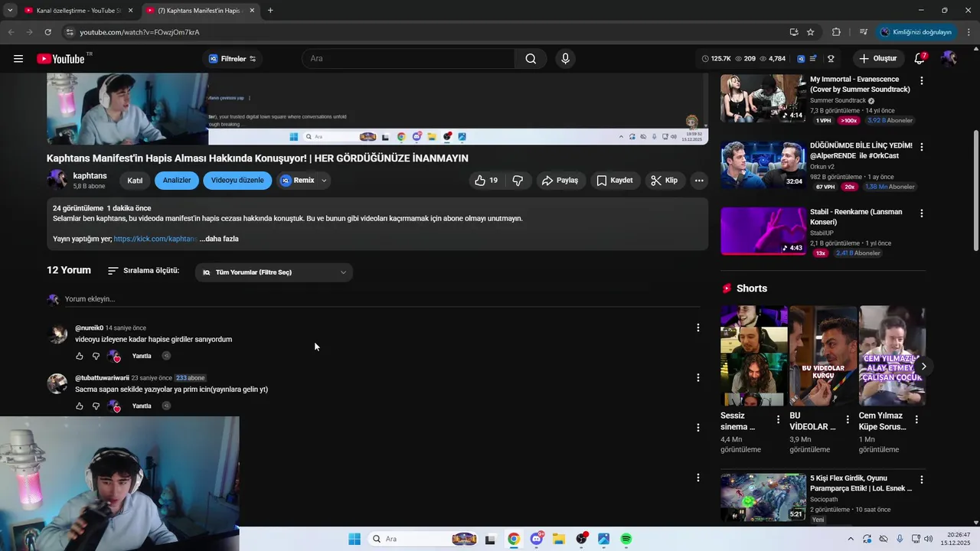Click the blue vidIQ logo in header

[x=801, y=59]
